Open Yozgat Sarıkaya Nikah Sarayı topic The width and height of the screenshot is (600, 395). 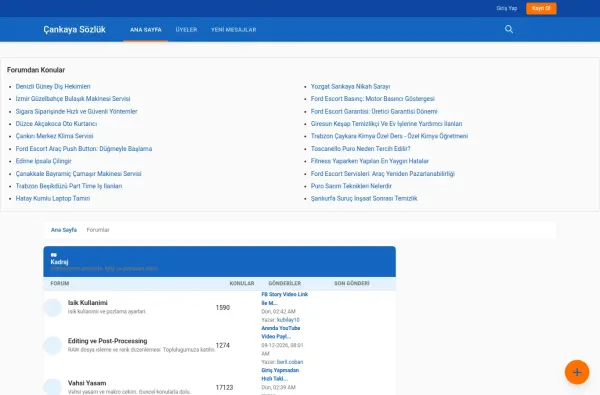[350, 87]
